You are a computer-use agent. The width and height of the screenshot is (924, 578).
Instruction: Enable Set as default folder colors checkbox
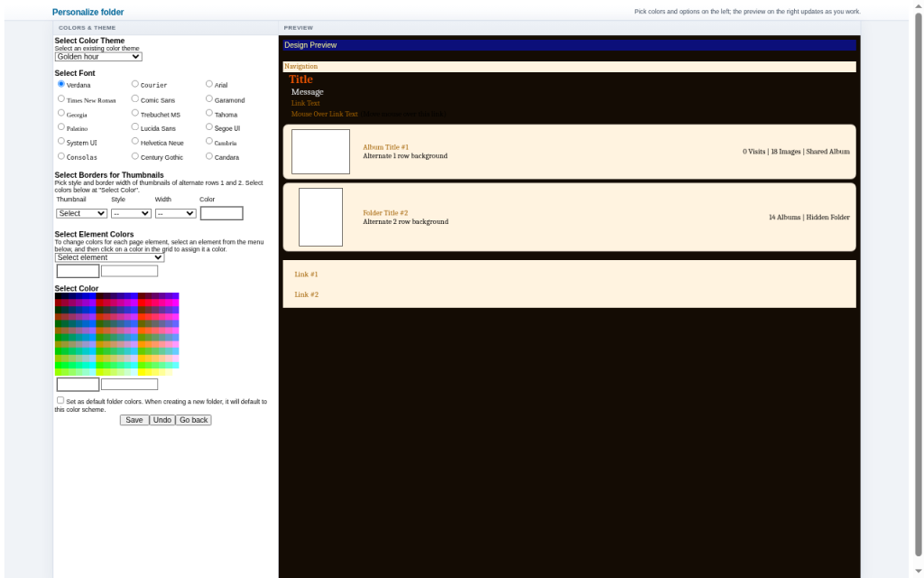click(60, 400)
